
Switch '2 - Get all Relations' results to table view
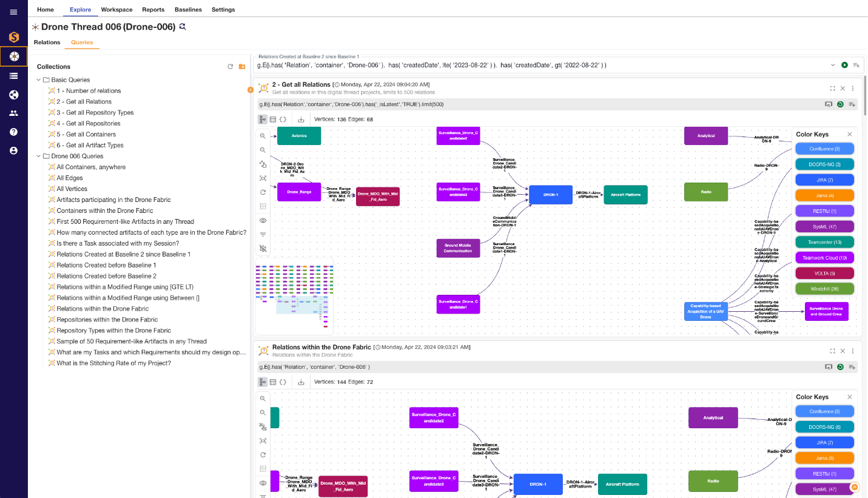273,119
